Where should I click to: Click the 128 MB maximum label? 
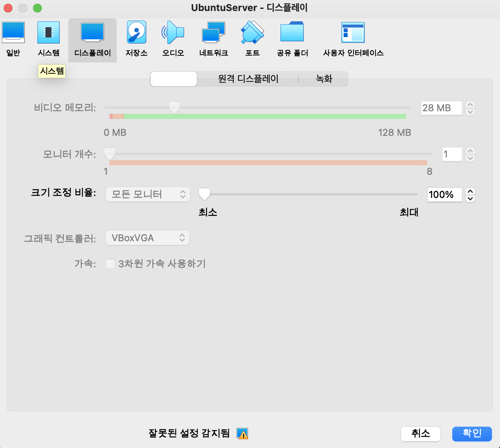pyautogui.click(x=395, y=133)
